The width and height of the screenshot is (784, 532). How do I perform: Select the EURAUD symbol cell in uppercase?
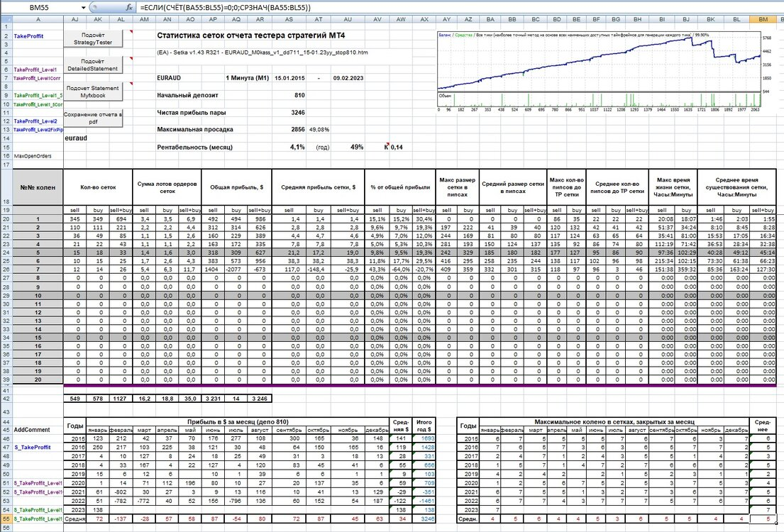[x=169, y=78]
